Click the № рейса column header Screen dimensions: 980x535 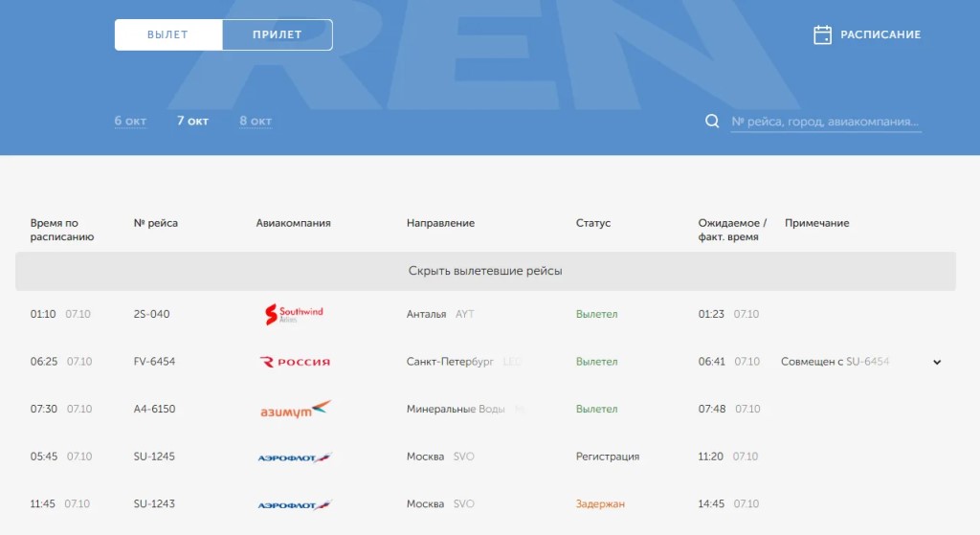[x=156, y=223]
